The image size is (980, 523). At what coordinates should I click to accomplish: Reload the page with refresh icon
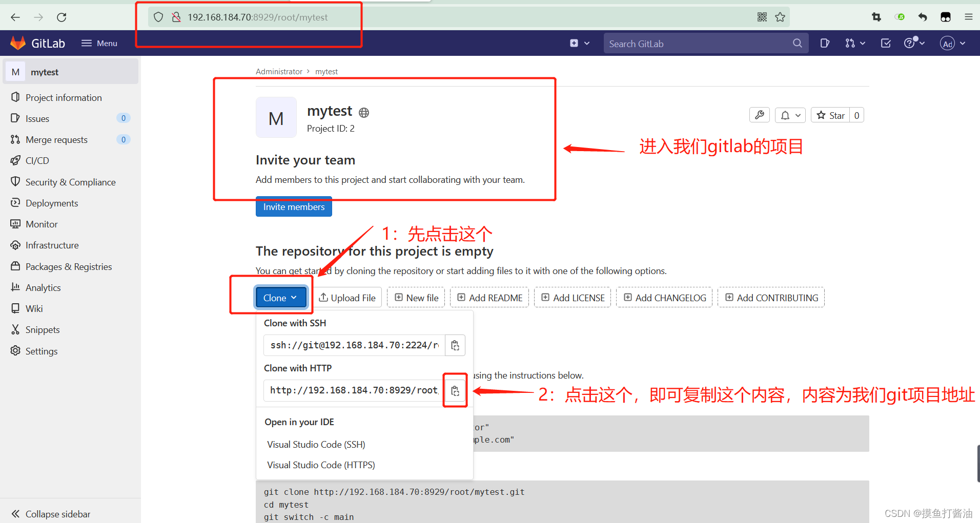coord(62,17)
